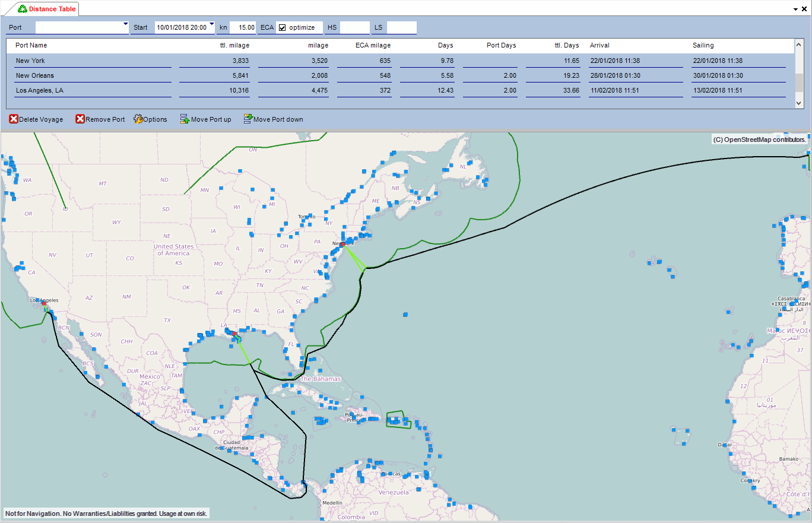Click the kn speed value field showing 15.00
The image size is (812, 523).
tap(242, 27)
